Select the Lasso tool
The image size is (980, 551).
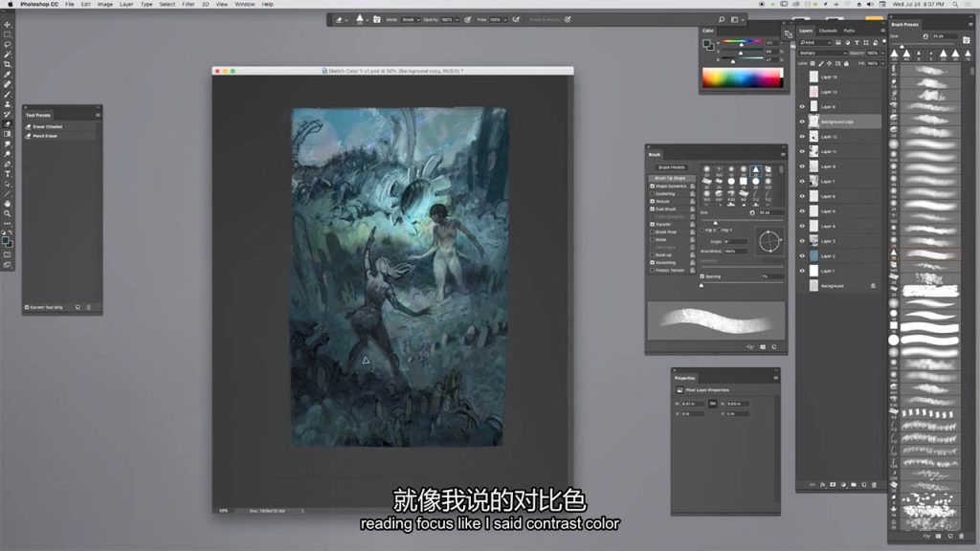[8, 45]
